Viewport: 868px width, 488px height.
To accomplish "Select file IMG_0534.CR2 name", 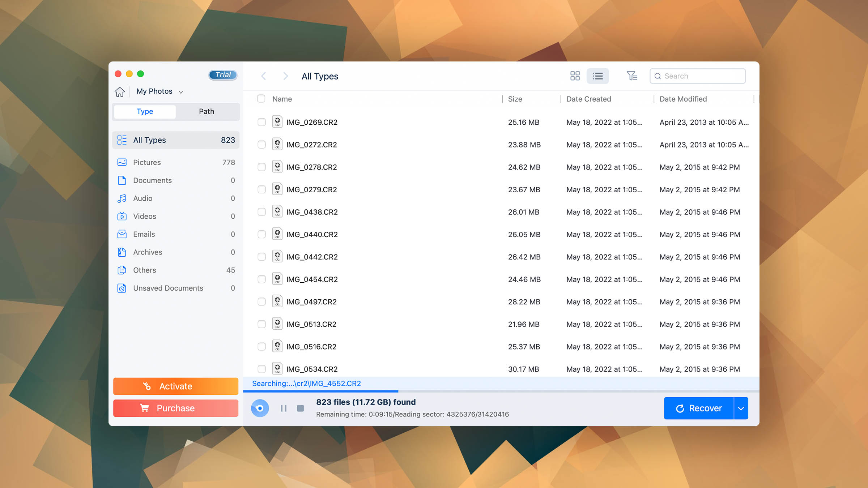I will tap(312, 369).
